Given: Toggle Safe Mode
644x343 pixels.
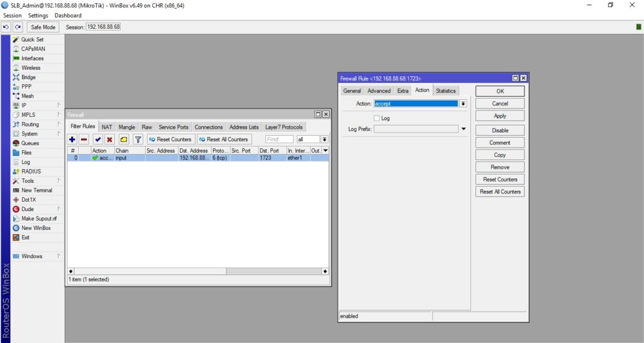Looking at the screenshot, I should [43, 27].
